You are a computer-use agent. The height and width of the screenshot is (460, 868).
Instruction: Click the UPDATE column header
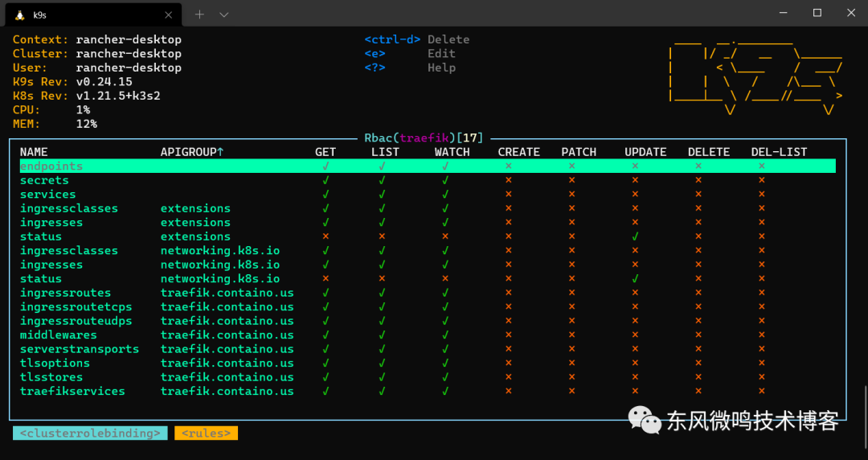645,152
